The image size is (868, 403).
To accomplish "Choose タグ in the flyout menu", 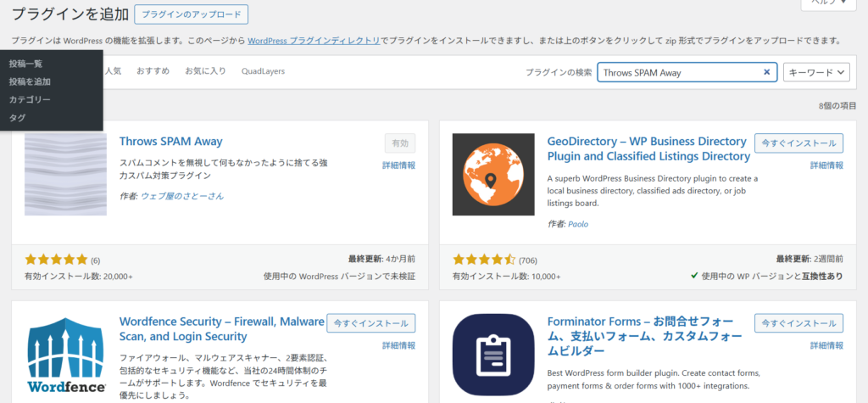I will (x=17, y=118).
